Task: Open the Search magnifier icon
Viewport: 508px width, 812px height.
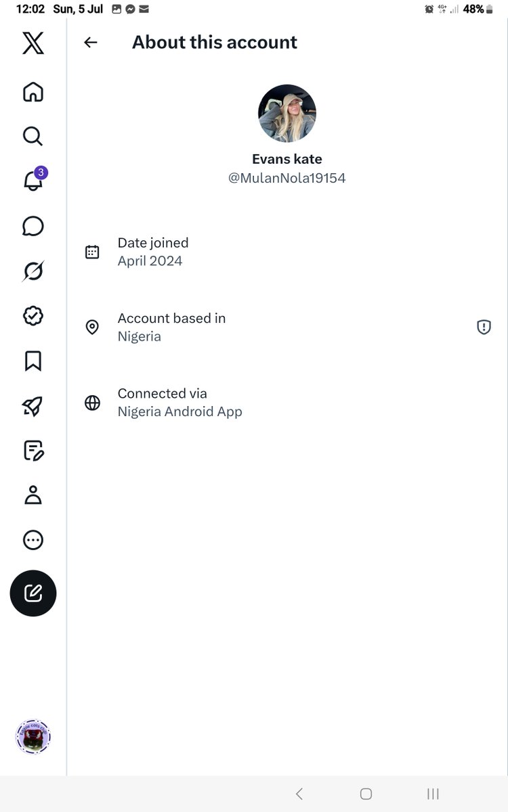Action: click(33, 136)
